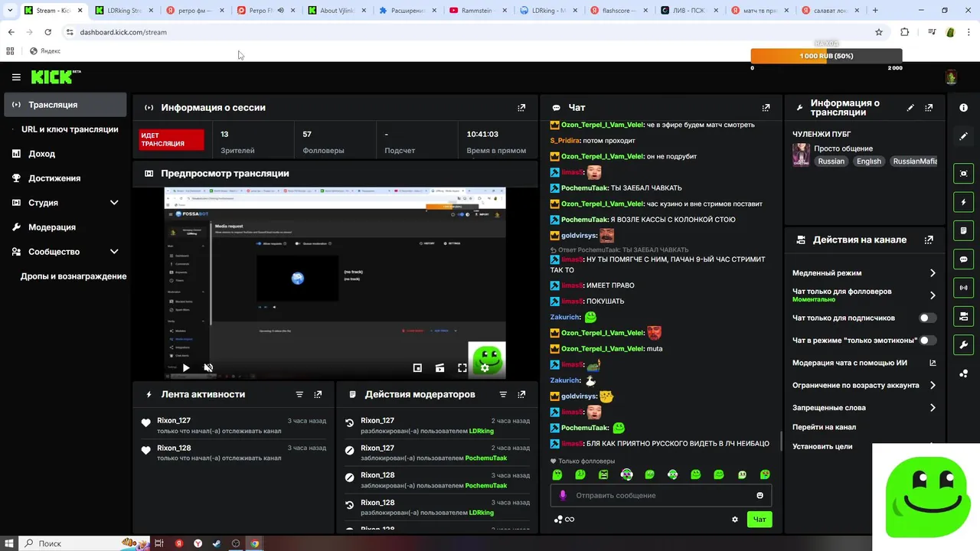Toggle the channel actions widget in right sidebar
The width and height of the screenshot is (980, 551).
(x=963, y=316)
